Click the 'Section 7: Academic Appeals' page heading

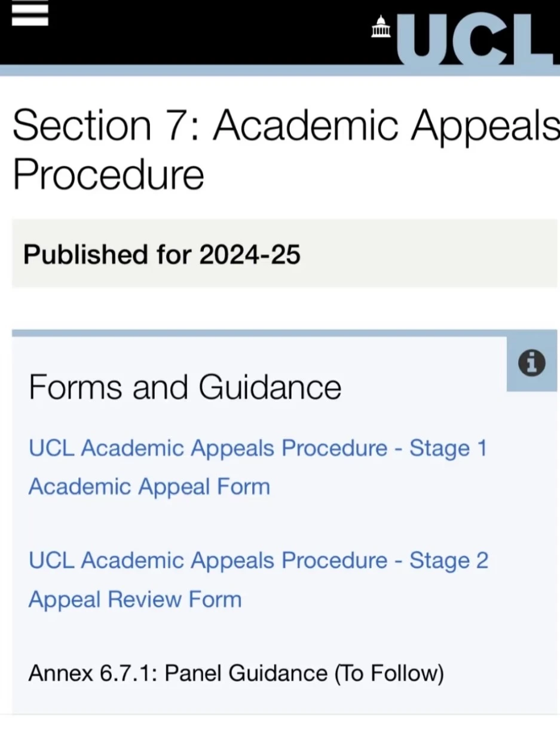pos(286,126)
